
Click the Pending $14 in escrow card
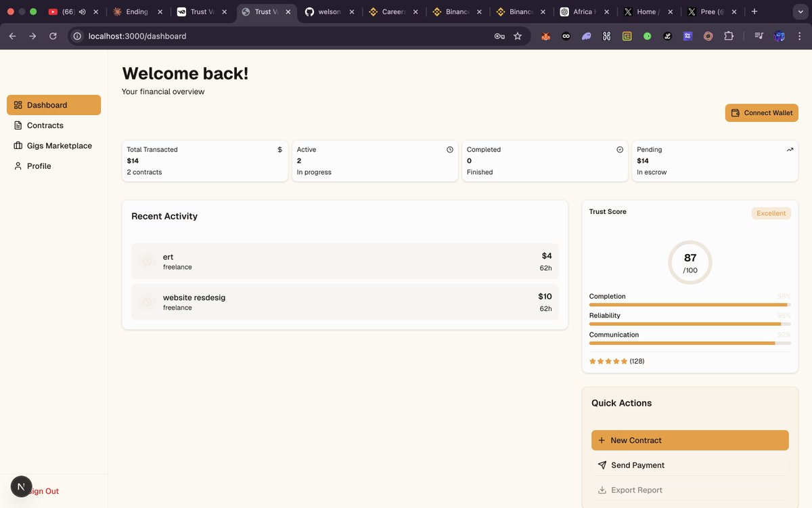point(715,161)
